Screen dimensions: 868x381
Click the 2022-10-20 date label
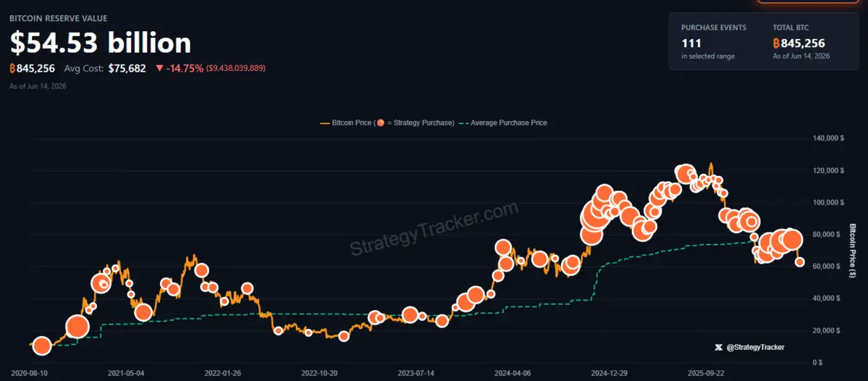click(321, 373)
